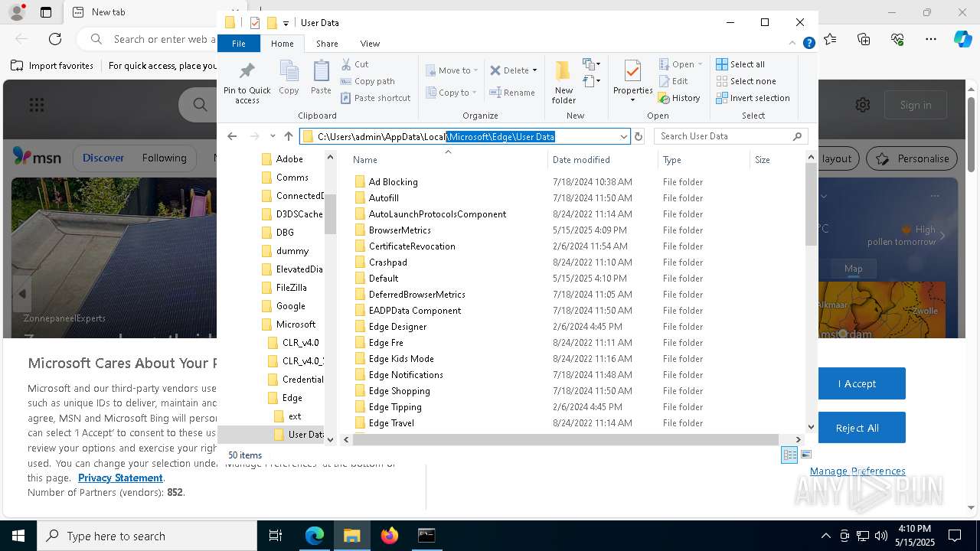Select Edge Shopping folder
Viewport: 980px width, 551px height.
[x=399, y=391]
